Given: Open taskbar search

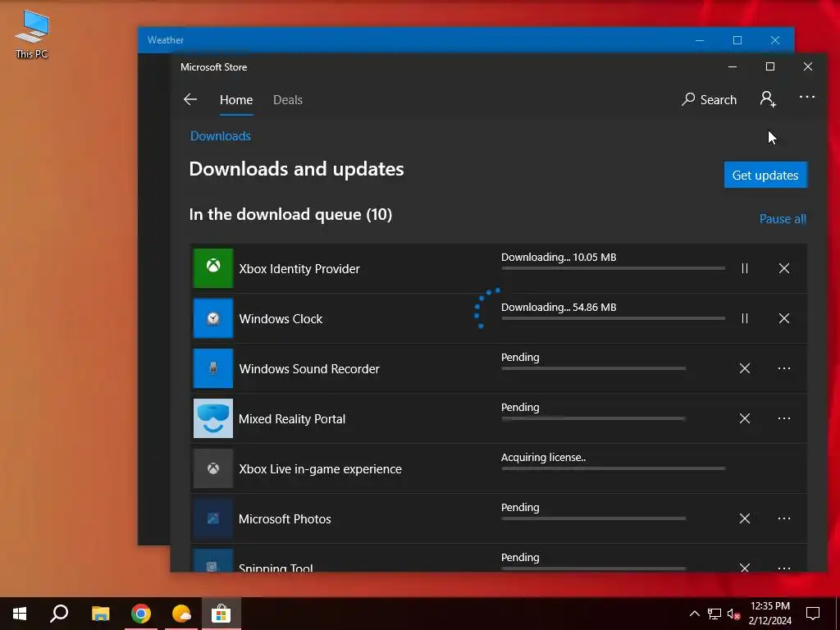Looking at the screenshot, I should click(59, 614).
